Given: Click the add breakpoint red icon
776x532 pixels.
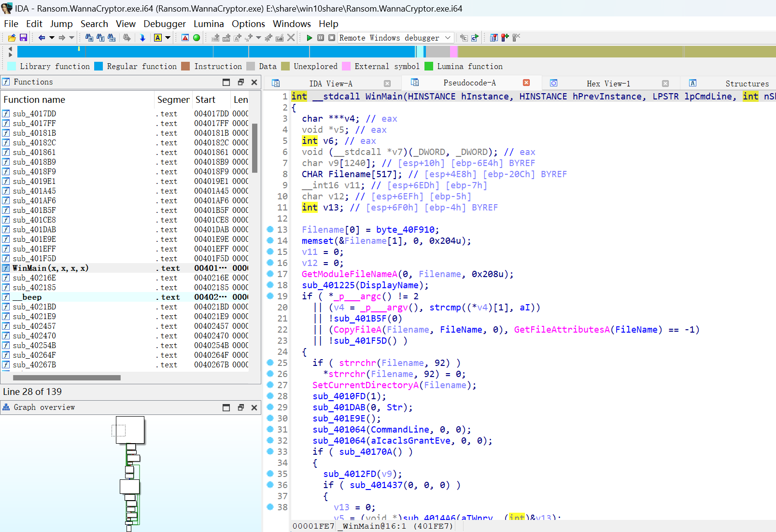Looking at the screenshot, I should point(505,38).
